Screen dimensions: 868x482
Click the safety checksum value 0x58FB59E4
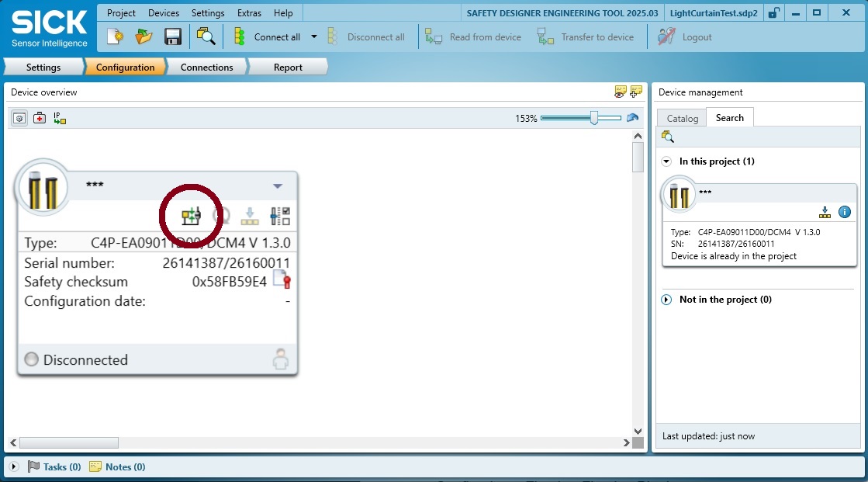pyautogui.click(x=229, y=282)
